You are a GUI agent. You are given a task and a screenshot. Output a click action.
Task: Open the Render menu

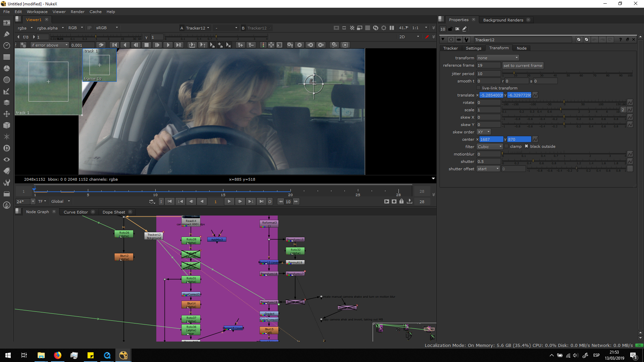[77, 12]
